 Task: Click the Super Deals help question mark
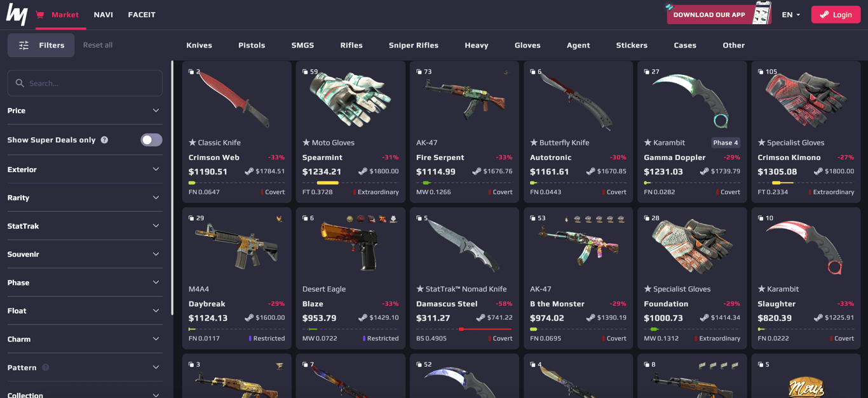coord(104,140)
